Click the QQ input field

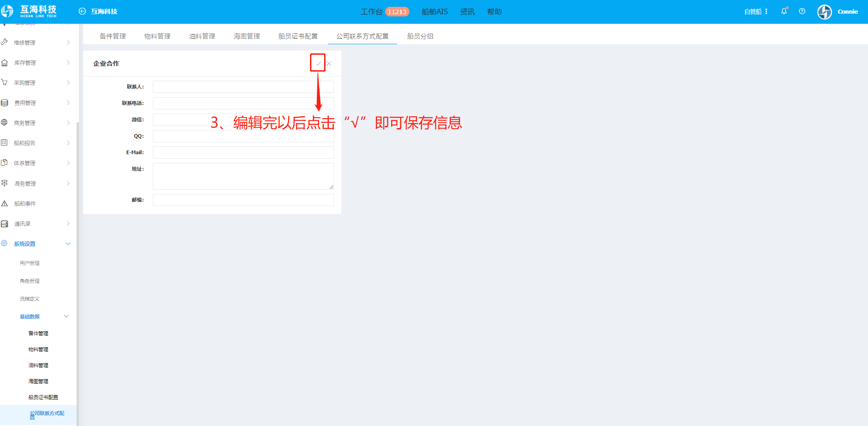pos(243,136)
